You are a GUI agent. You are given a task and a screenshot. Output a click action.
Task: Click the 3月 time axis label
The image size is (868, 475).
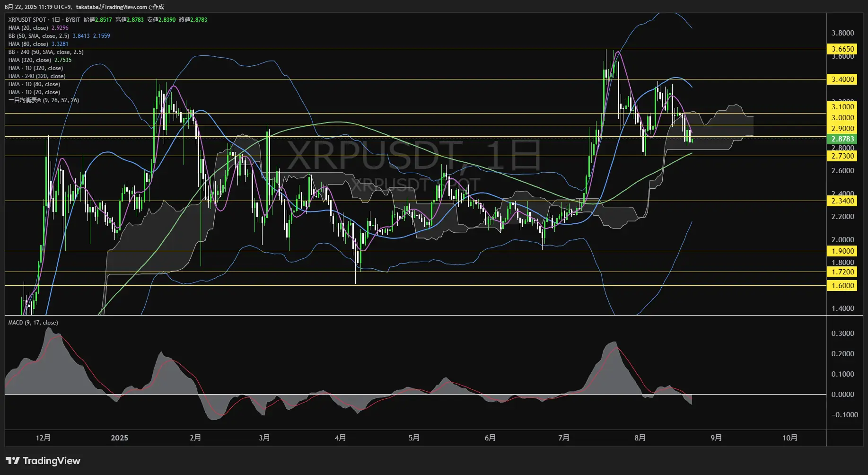point(264,438)
